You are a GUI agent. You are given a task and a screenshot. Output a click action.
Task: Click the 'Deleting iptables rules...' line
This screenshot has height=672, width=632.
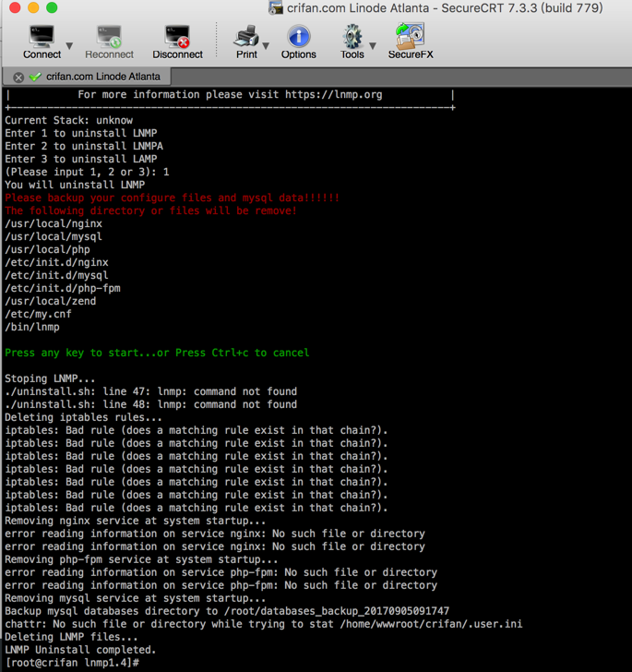(x=84, y=417)
